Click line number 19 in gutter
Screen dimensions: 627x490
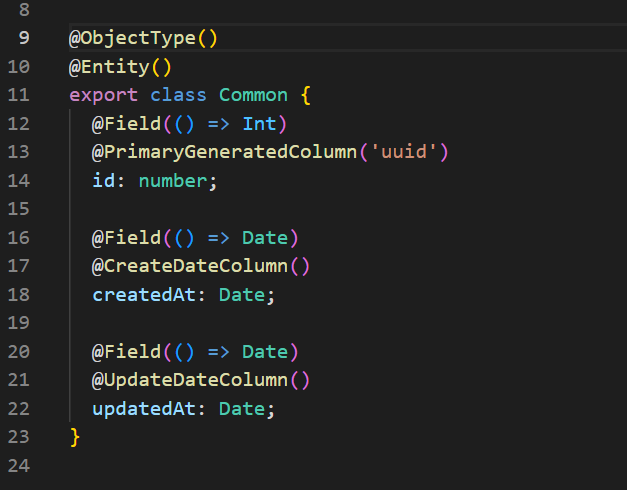[18, 323]
